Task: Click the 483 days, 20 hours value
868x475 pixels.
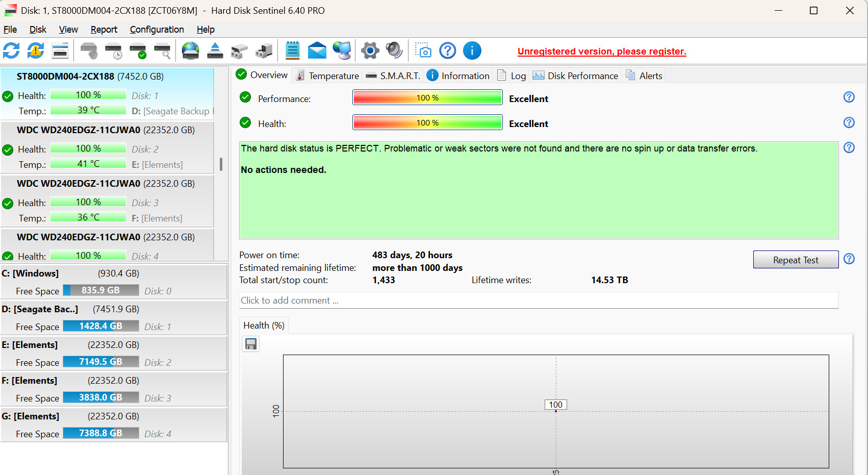Action: pos(412,255)
